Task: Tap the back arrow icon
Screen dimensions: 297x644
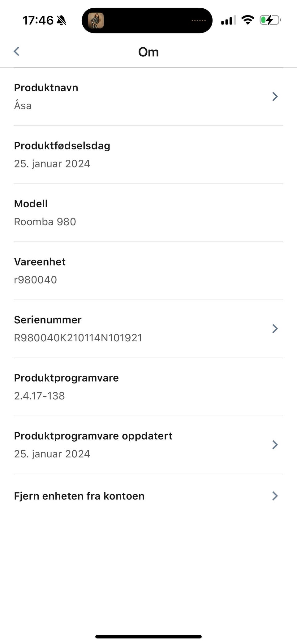Action: tap(17, 51)
